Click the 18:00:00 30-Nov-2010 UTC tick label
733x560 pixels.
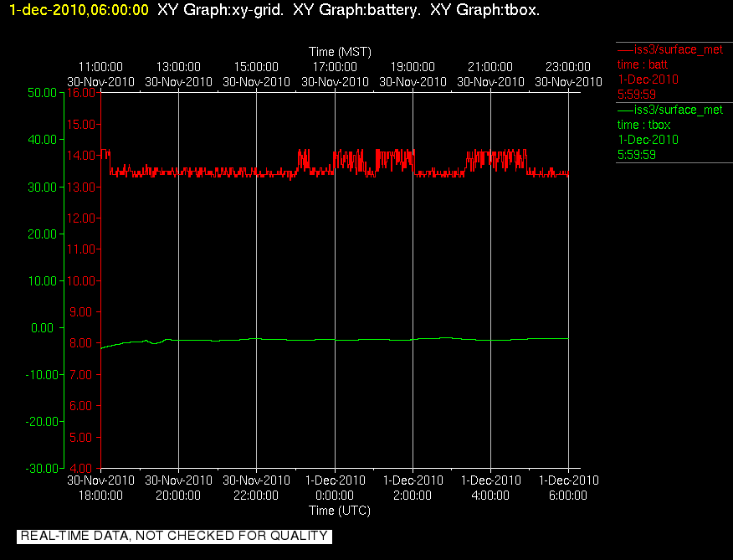coord(100,488)
